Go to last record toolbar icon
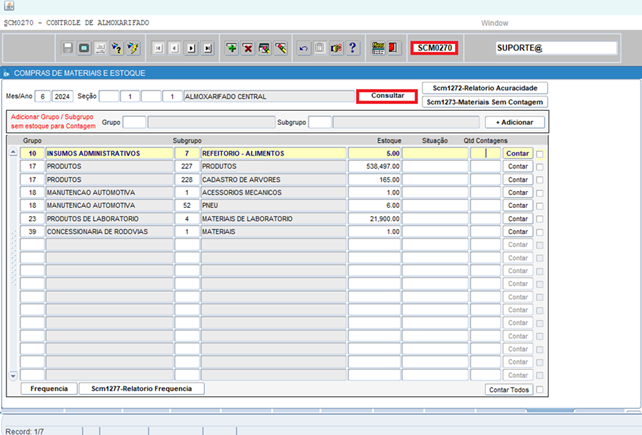Image resolution: width=642 pixels, height=435 pixels. pos(208,48)
